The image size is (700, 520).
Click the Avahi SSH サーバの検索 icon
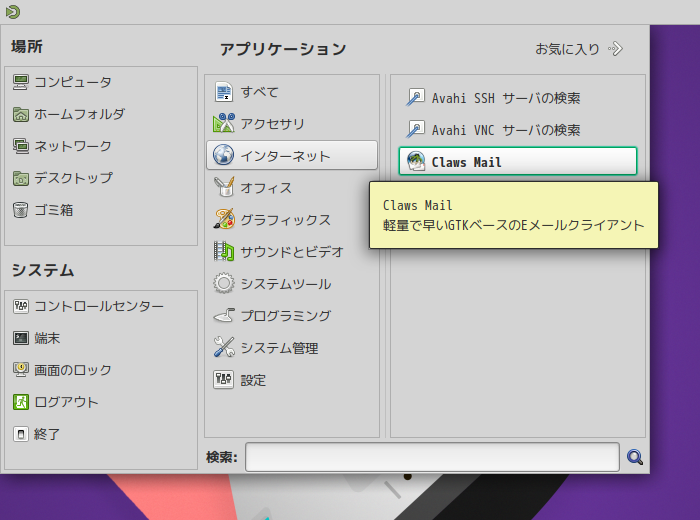click(415, 97)
